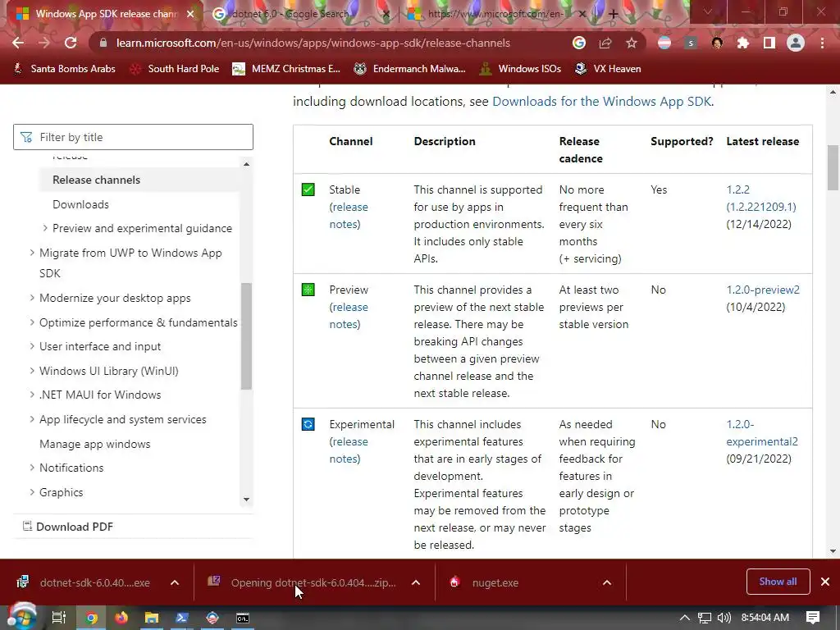Expand .NET MAUI for Windows
The height and width of the screenshot is (630, 840).
pyautogui.click(x=32, y=395)
